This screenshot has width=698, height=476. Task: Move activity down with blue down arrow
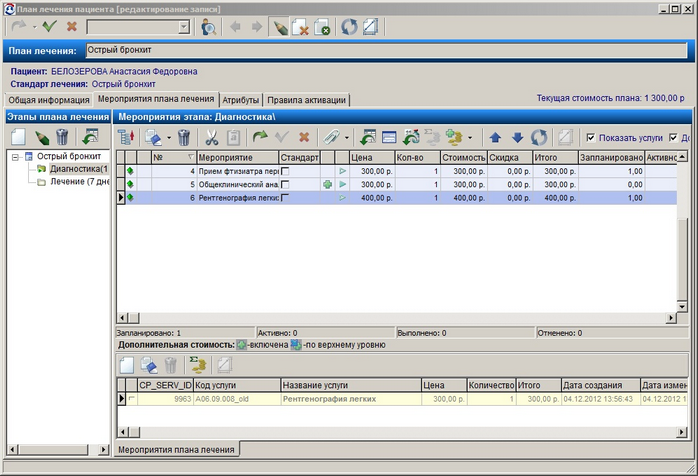point(517,138)
